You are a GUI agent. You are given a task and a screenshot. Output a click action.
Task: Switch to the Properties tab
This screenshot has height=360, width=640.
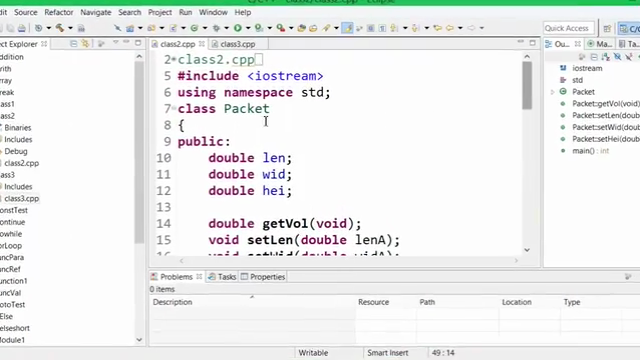point(263,277)
